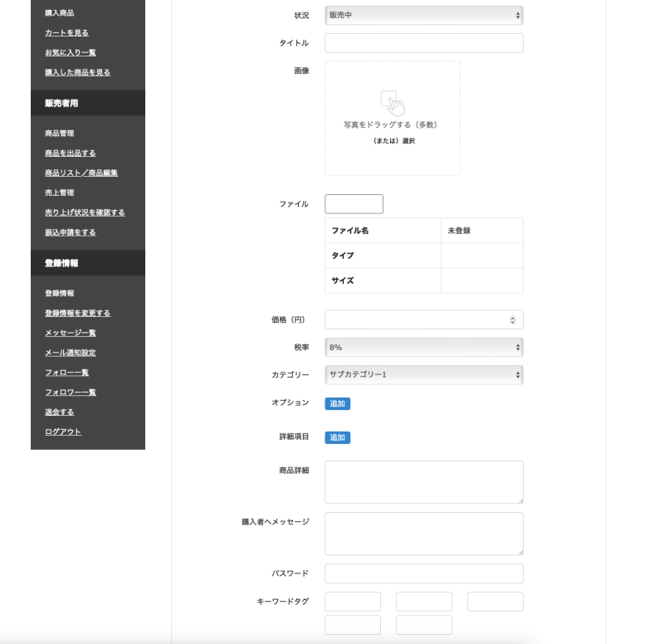Viewport: 664px width, 644px height.
Task: Open 売り上げ状況を確認する link
Action: click(85, 212)
